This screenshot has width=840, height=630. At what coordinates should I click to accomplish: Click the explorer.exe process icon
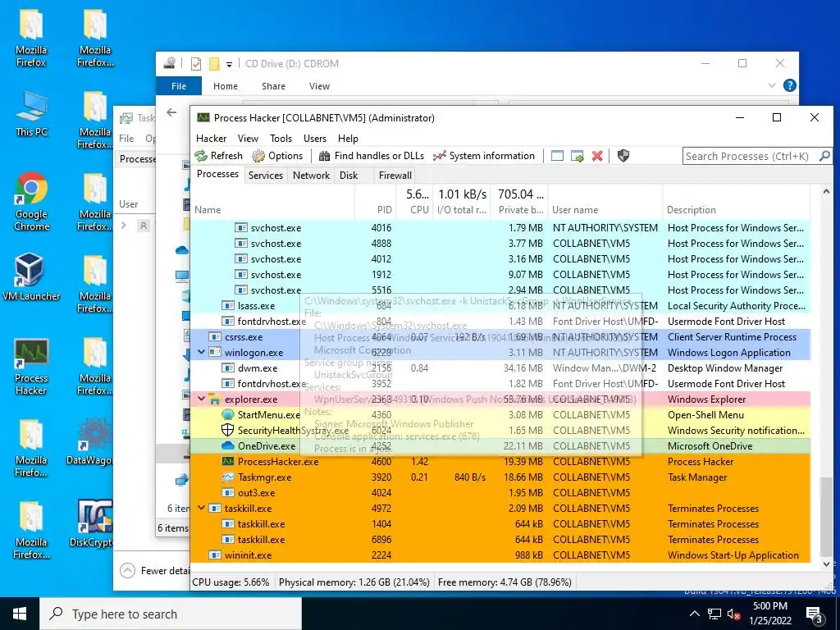(x=215, y=399)
